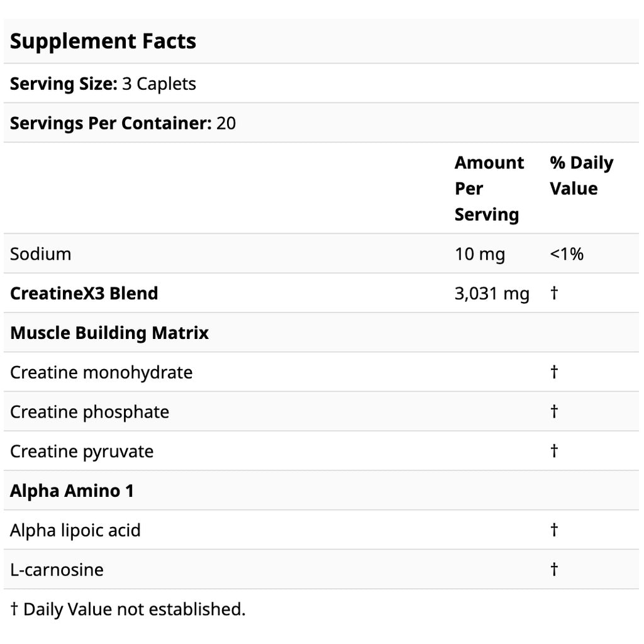Click the dagger symbol in CreatineX3 Blend row
Viewport: 644px width, 644px height.
554,293
